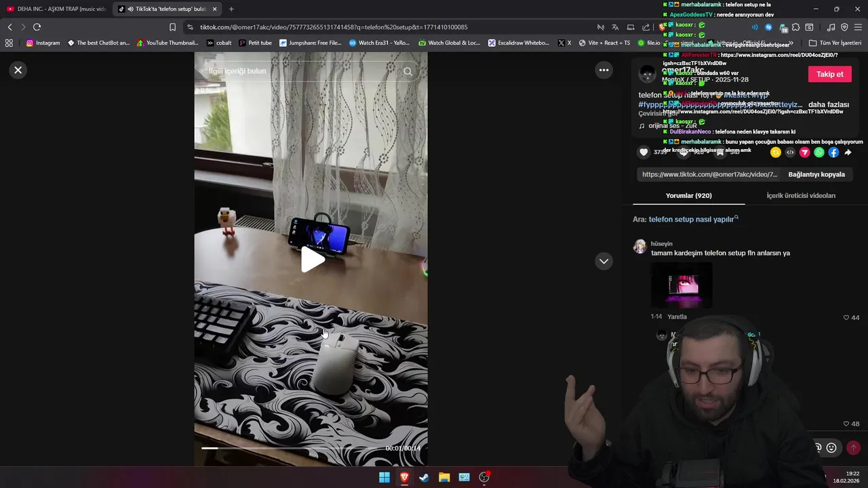Open more share options arrow

pyautogui.click(x=848, y=152)
